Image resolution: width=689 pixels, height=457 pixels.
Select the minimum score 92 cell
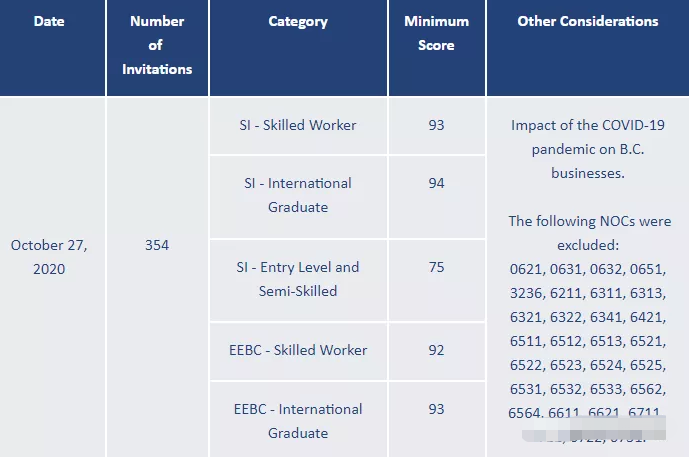click(436, 350)
